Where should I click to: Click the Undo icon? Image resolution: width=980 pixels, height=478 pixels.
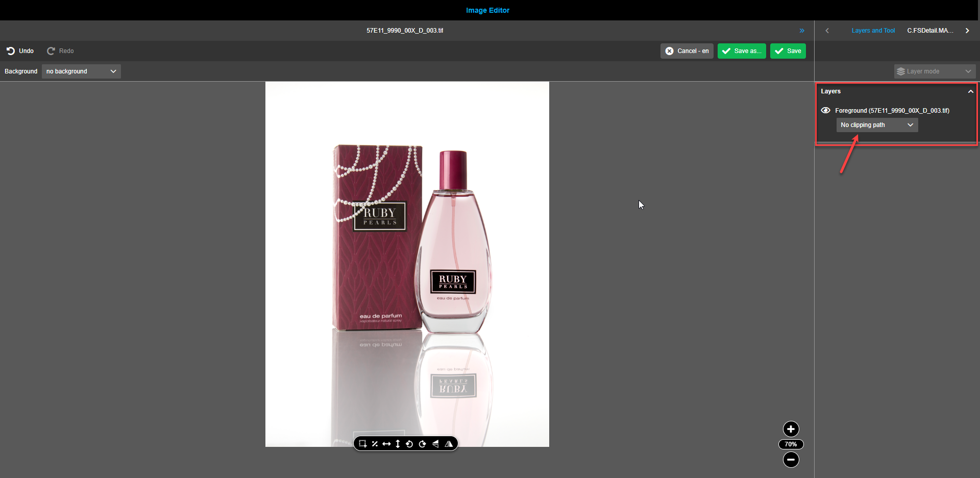pos(11,51)
